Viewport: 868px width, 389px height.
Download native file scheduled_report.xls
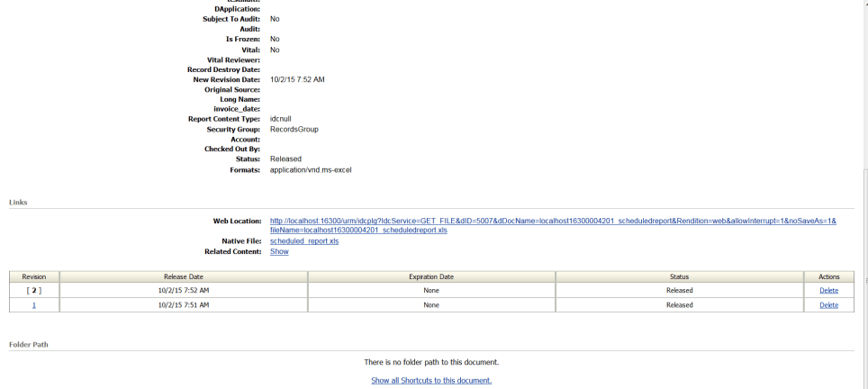304,241
